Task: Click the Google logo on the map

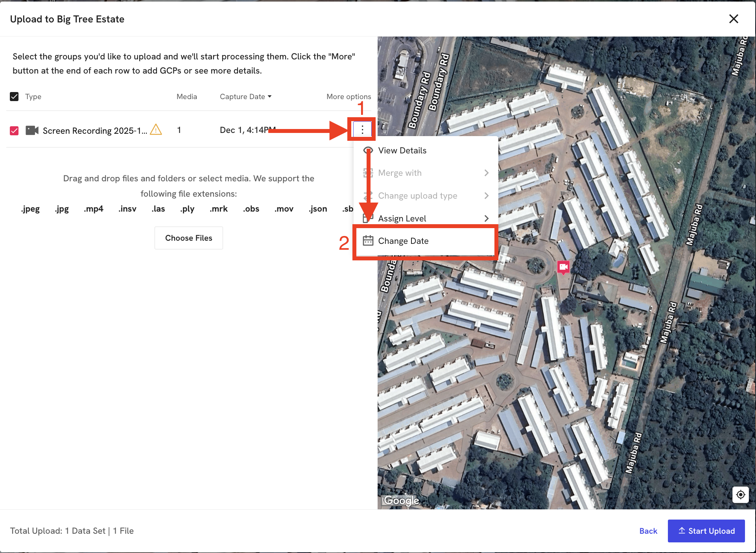Action: [x=401, y=500]
